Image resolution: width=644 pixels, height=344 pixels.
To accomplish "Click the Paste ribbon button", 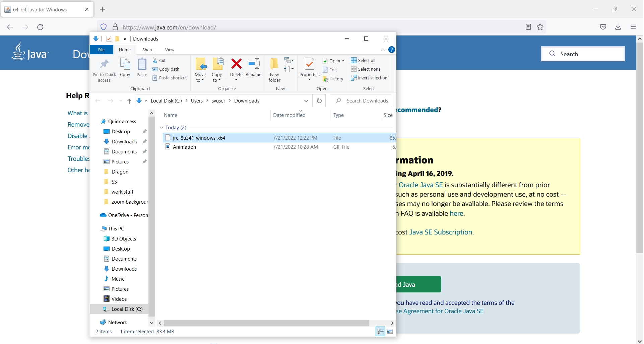I will click(x=142, y=68).
